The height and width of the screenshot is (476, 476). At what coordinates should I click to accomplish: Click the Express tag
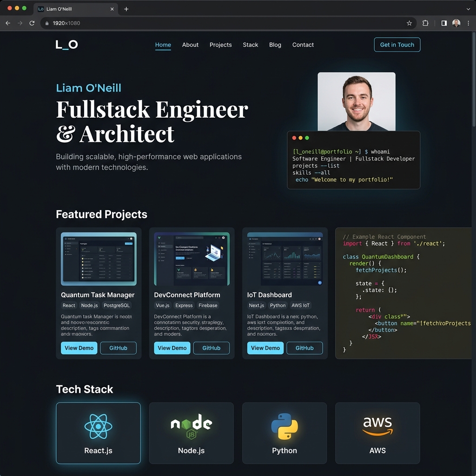(184, 305)
